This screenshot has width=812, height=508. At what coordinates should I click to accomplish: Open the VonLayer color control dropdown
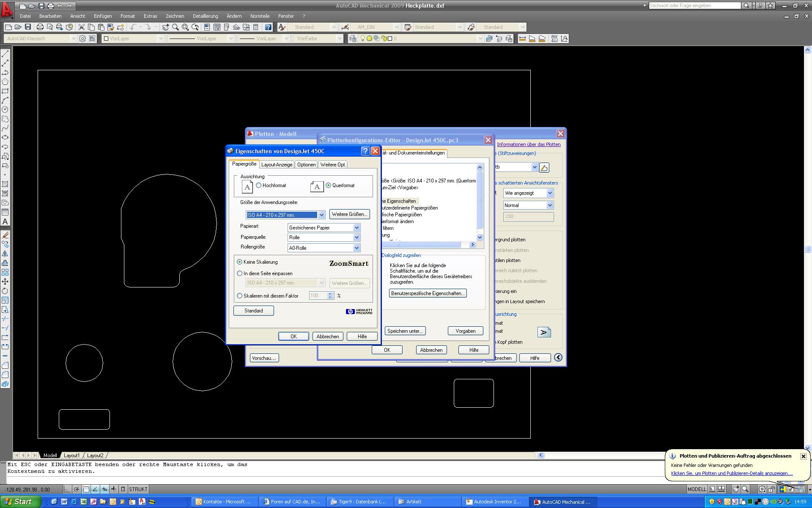133,39
